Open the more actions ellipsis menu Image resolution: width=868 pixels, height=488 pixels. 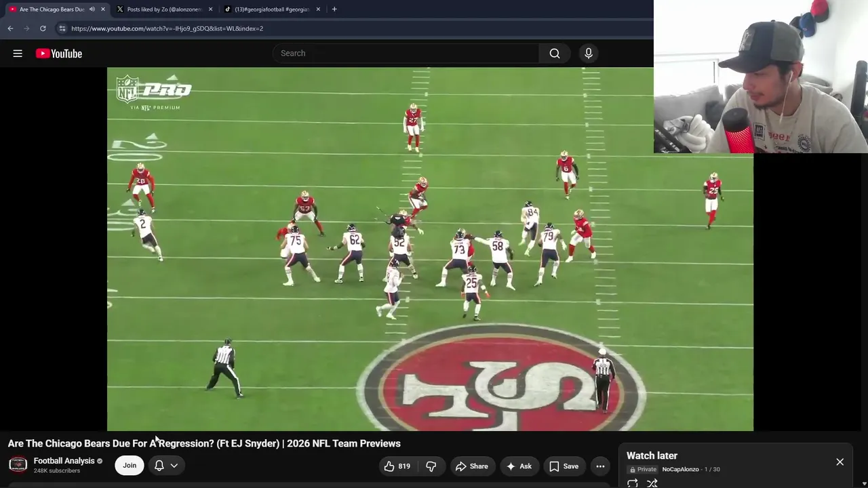click(x=600, y=466)
